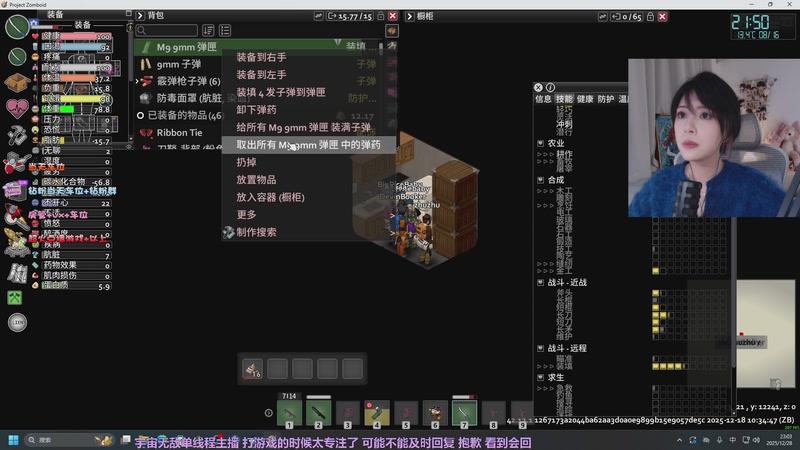Screen dimensions: 800x450
Task: Click the list view icon in backpack panel
Action: pyautogui.click(x=225, y=31)
